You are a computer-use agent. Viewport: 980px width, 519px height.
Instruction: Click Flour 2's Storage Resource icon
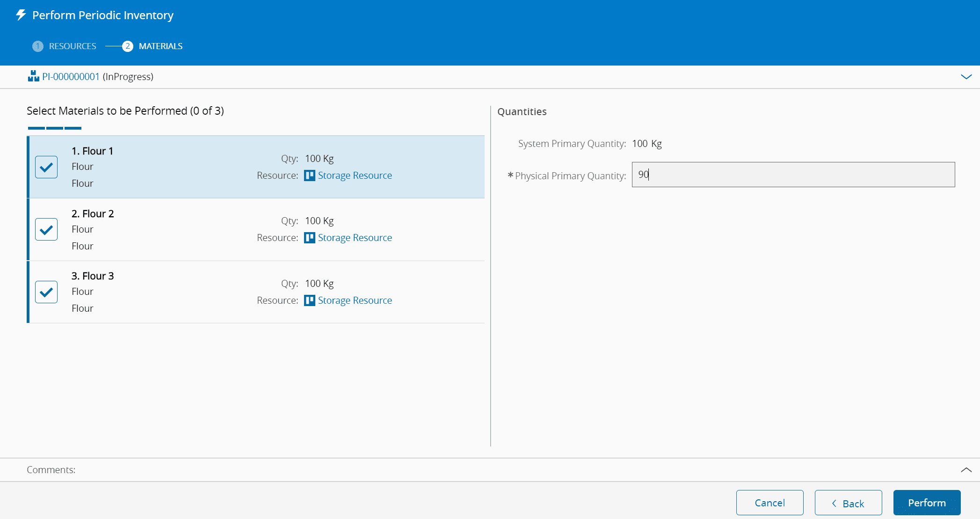click(x=309, y=238)
